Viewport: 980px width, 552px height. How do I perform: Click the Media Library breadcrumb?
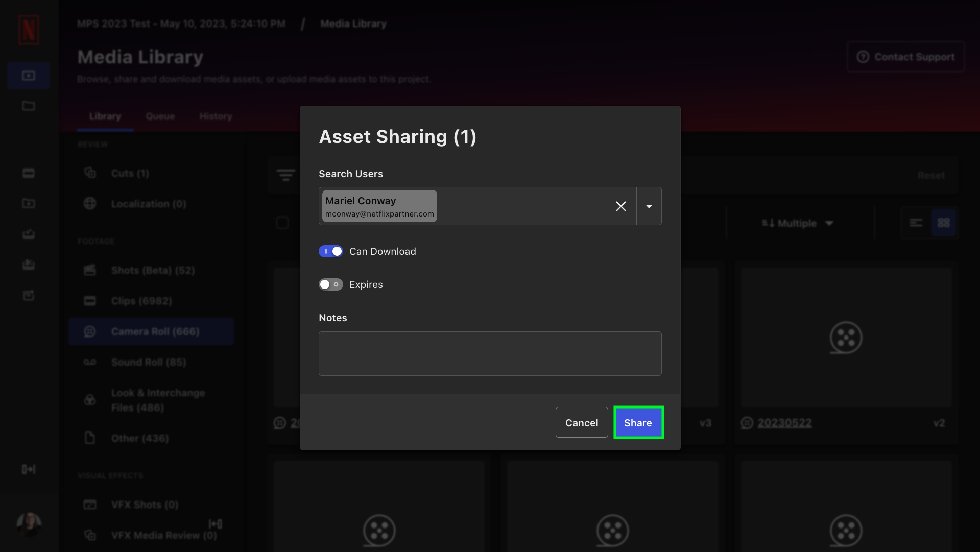pos(353,23)
